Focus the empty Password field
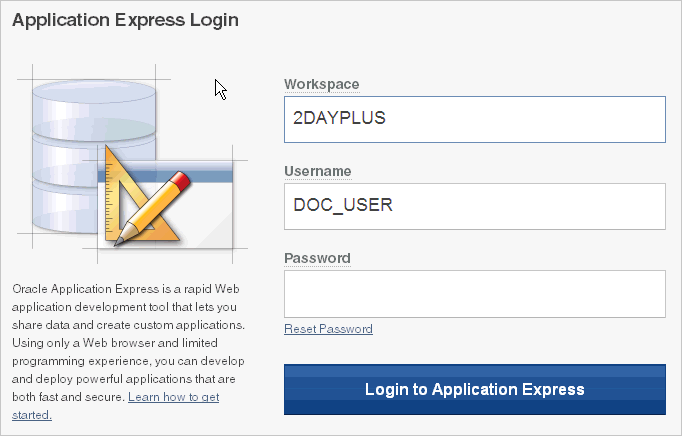This screenshot has height=436, width=682. pos(475,294)
